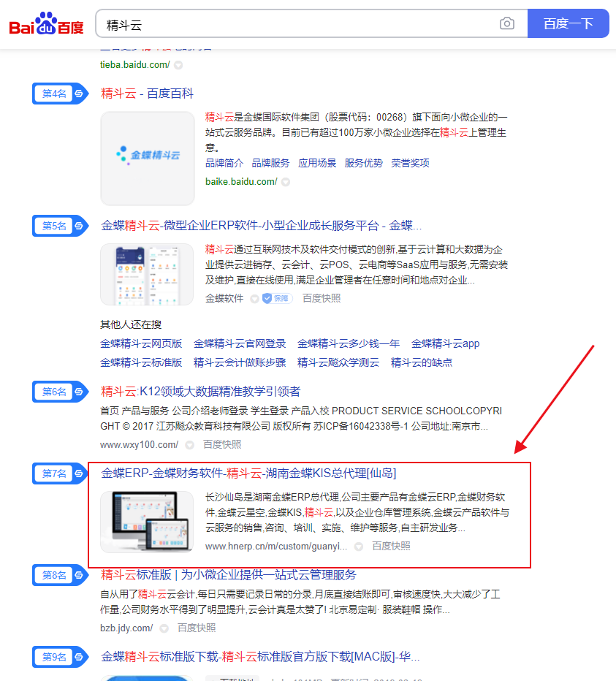Search related query 金蝶精斗云app
This screenshot has width=616, height=681.
(x=446, y=343)
